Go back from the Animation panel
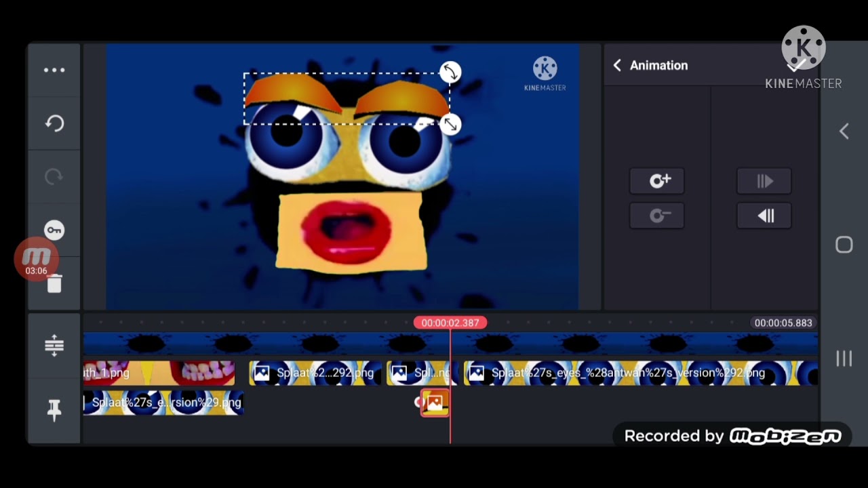868x488 pixels. [617, 65]
